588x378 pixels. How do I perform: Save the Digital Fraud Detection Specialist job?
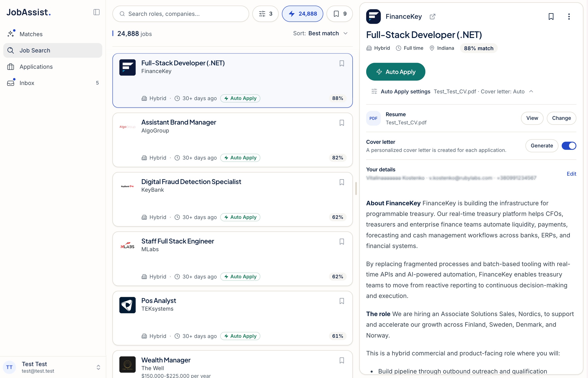point(342,182)
